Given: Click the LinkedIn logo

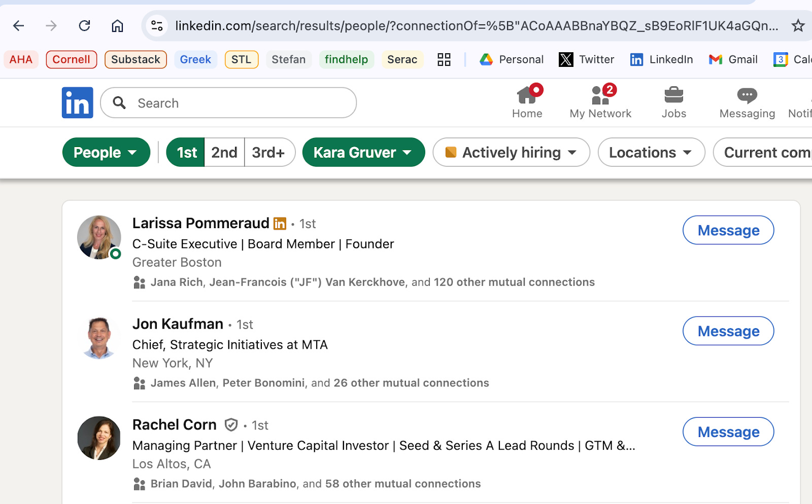Looking at the screenshot, I should click(78, 103).
